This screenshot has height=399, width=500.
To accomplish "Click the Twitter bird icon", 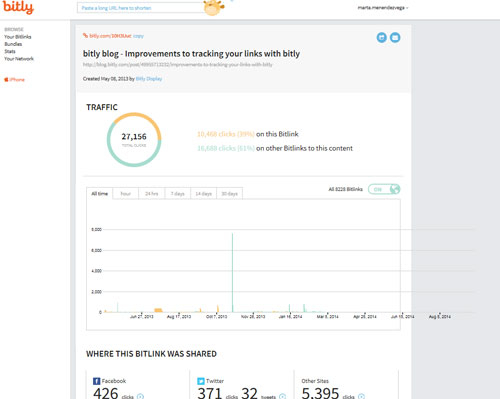I will coord(201,381).
